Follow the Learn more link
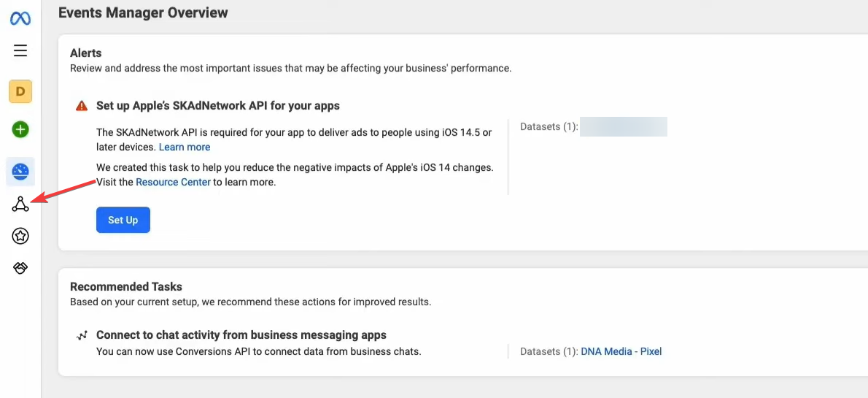 point(185,147)
